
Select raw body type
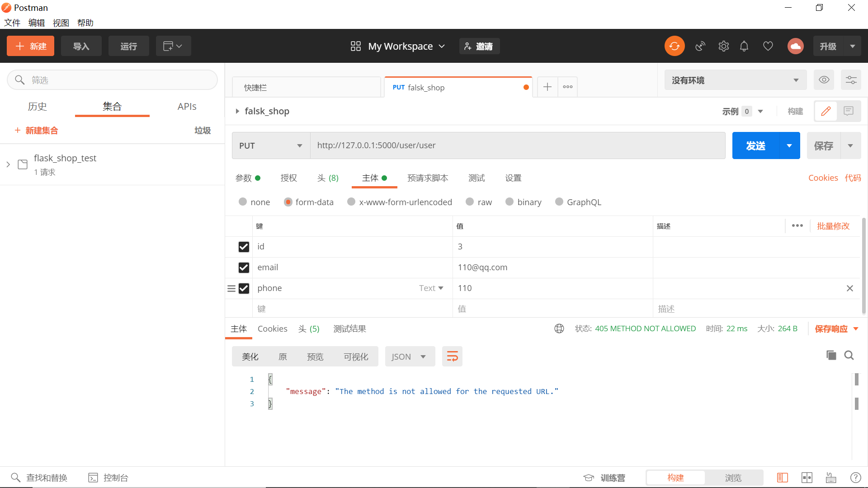point(470,202)
